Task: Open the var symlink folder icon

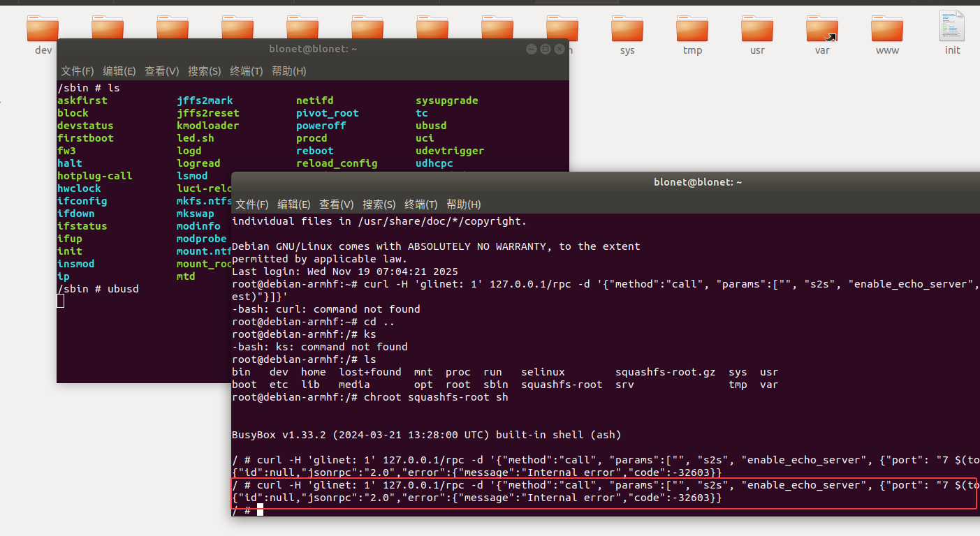Action: click(822, 28)
